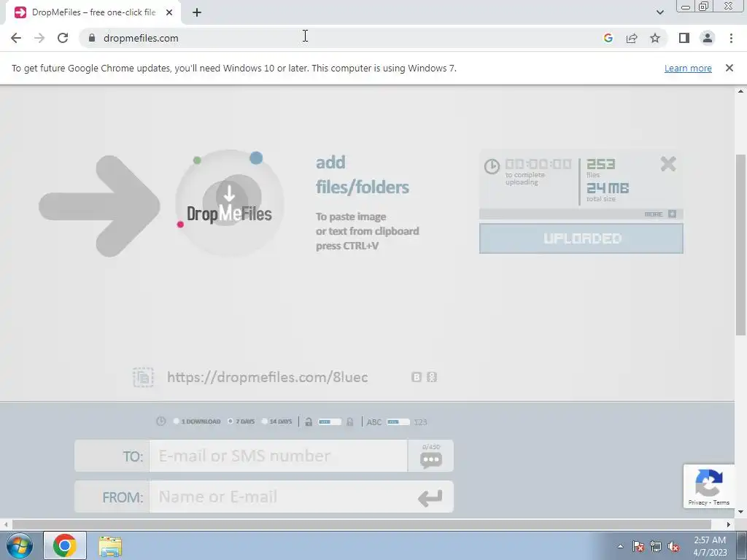
Task: Toggle the password lock switch
Action: [x=330, y=422]
